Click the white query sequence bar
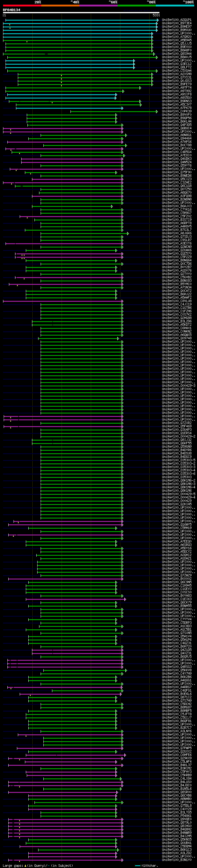This screenshot has height=868, width=197. pos(81,13)
